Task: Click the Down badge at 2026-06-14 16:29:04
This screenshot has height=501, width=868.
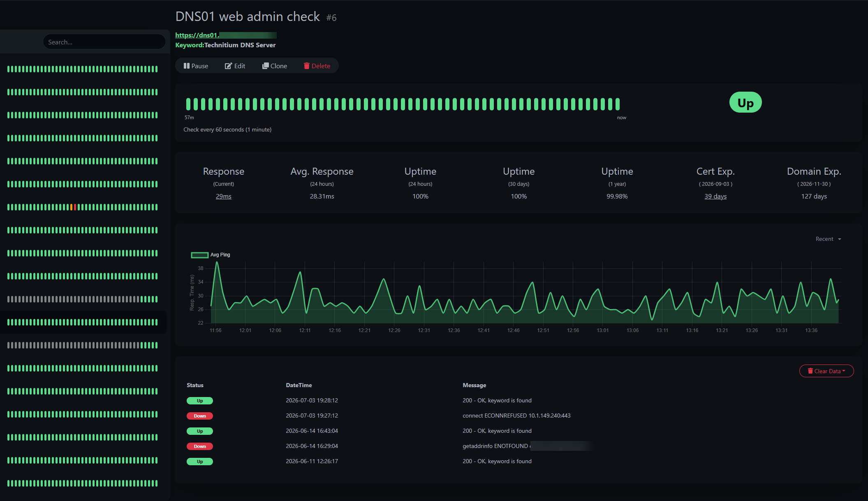Action: (x=200, y=446)
